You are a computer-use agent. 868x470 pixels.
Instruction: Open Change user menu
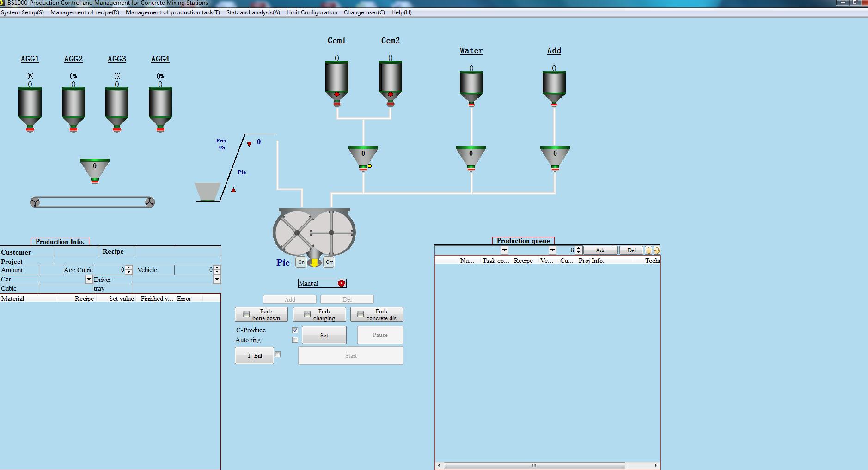[364, 12]
